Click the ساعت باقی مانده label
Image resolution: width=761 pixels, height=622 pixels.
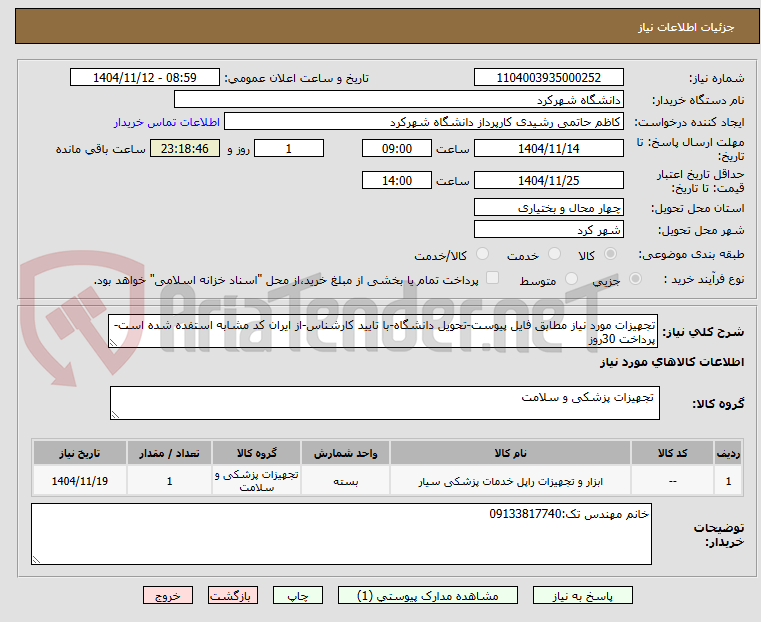[x=100, y=149]
